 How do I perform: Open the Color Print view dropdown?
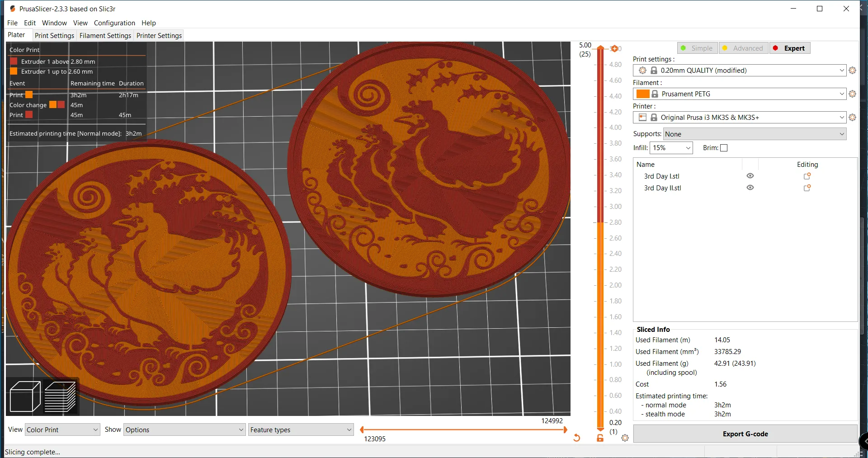pyautogui.click(x=62, y=430)
